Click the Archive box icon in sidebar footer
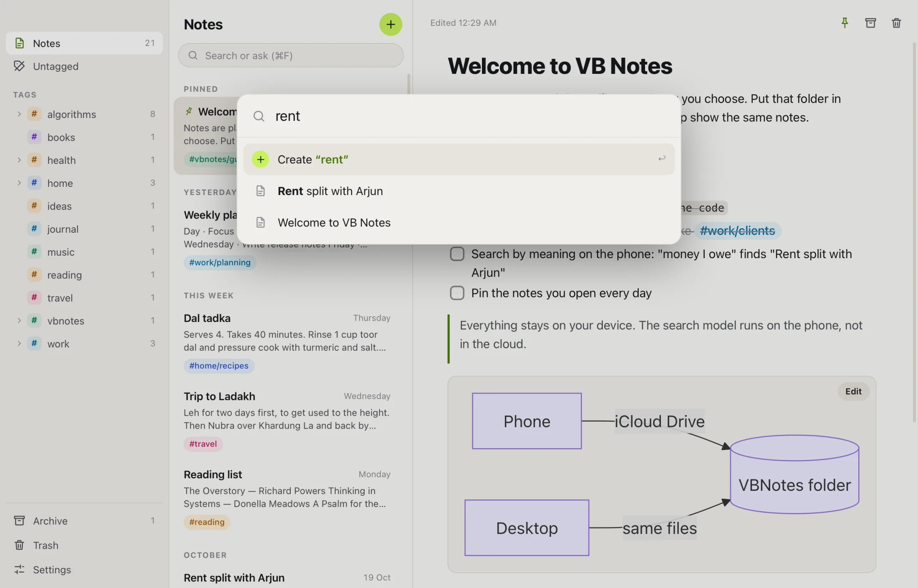Screen dimensions: 918x588 pos(19,520)
